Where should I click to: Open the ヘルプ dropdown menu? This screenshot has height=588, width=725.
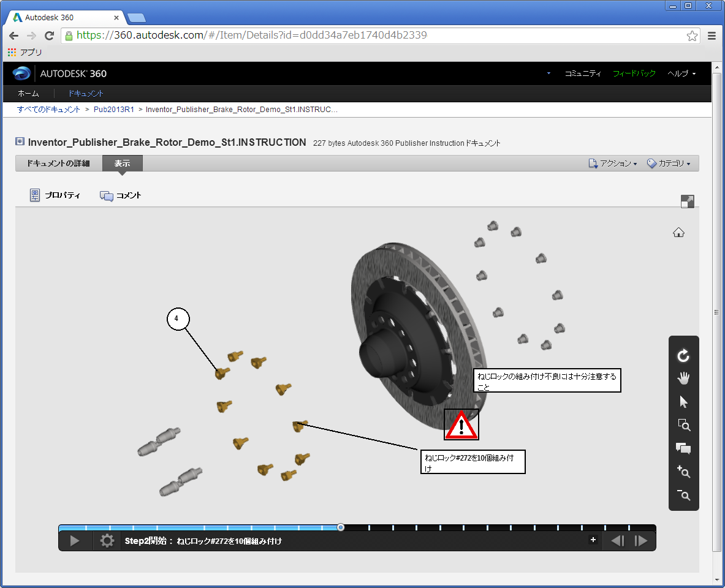click(681, 73)
